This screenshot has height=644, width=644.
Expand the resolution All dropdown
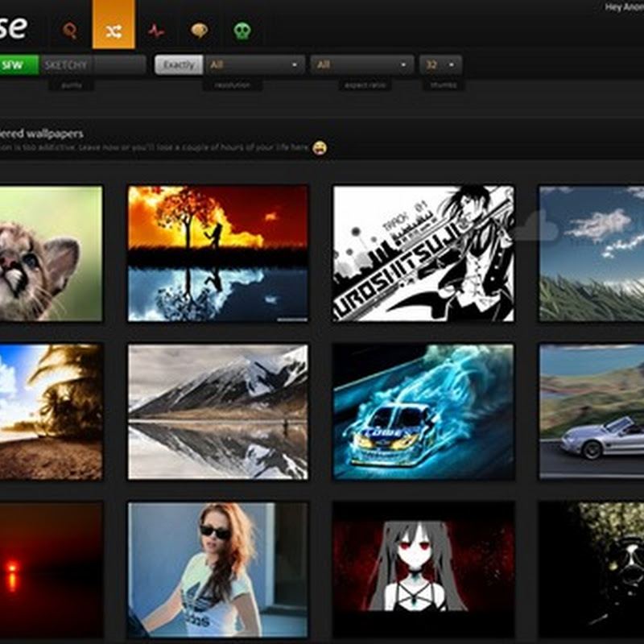pyautogui.click(x=254, y=65)
